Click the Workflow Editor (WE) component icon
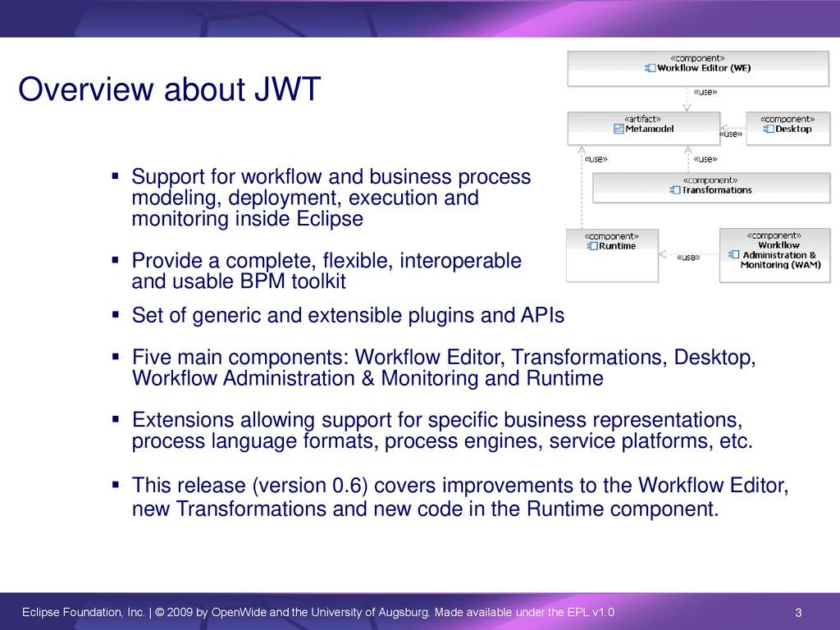The width and height of the screenshot is (840, 630). pos(650,68)
